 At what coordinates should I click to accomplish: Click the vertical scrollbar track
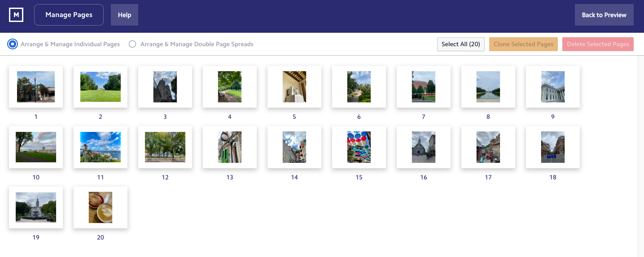(x=641, y=156)
